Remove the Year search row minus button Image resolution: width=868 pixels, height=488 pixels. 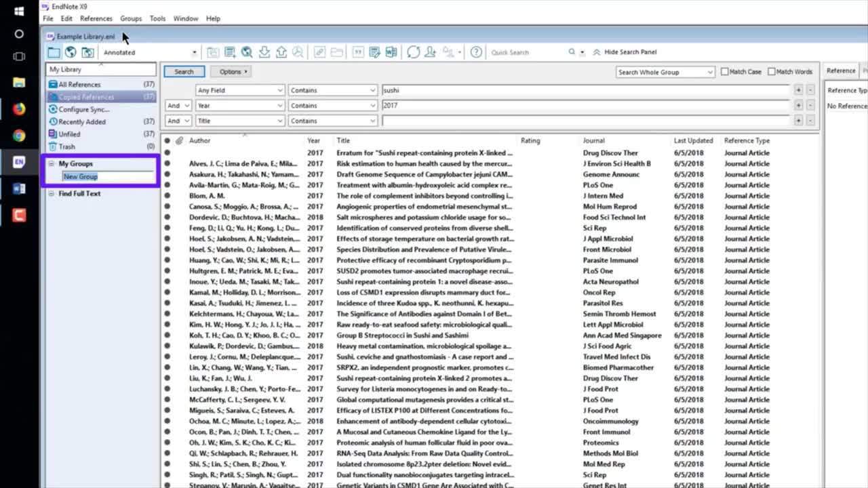(x=810, y=106)
